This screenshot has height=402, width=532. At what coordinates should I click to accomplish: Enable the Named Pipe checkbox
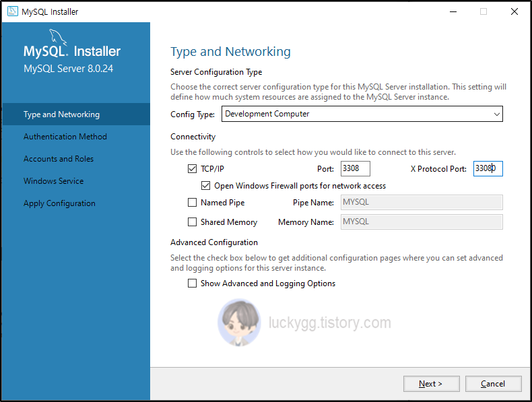pos(192,203)
